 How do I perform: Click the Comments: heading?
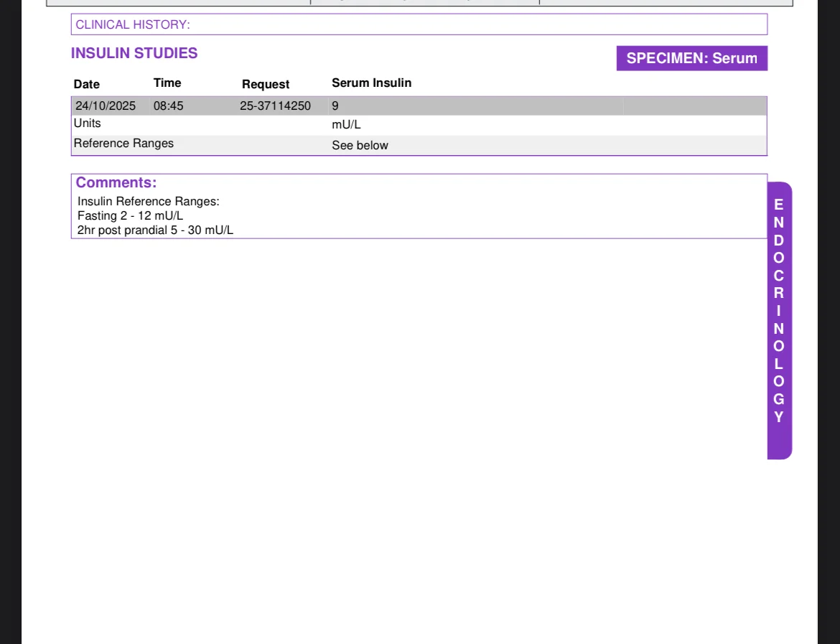(x=116, y=182)
